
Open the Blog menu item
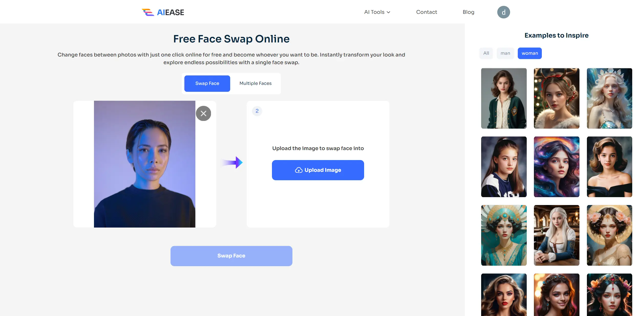pos(469,12)
